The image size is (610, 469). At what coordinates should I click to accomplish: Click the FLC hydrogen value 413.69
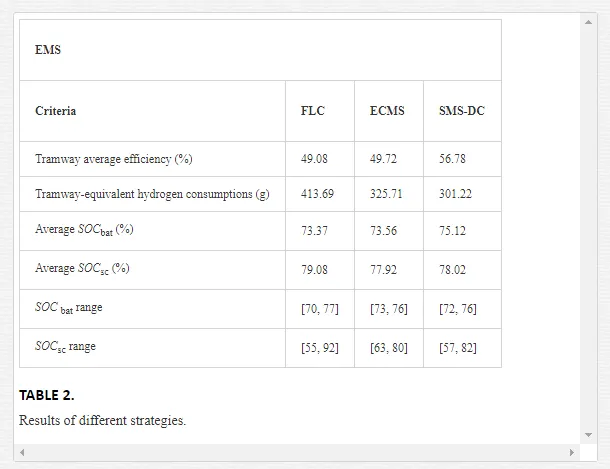pos(317,194)
